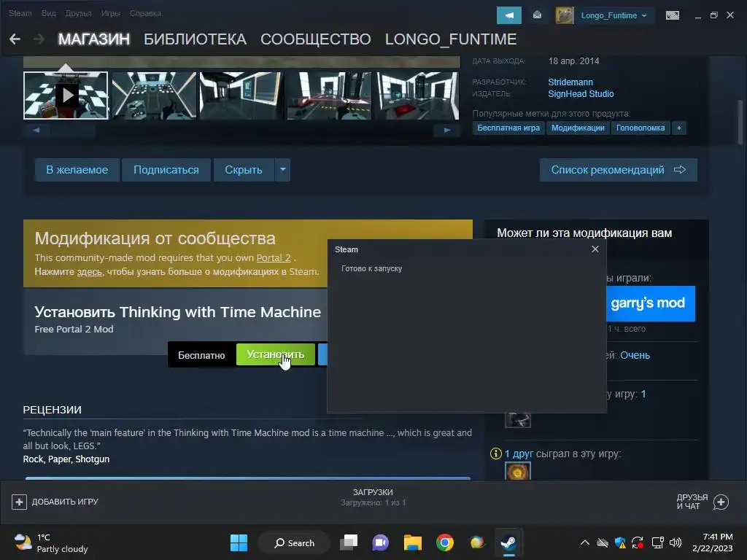
Task: Open the inbox envelope icon
Action: (x=537, y=15)
